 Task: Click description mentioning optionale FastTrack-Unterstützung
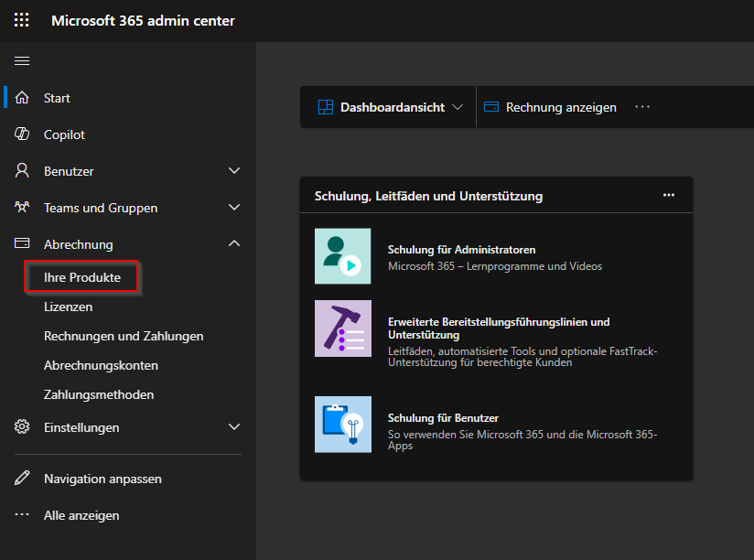coord(522,357)
